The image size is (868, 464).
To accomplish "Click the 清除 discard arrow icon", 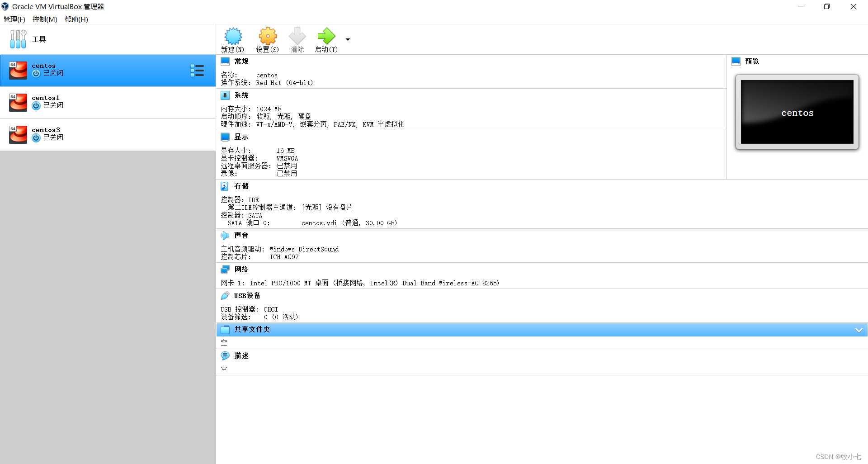I will point(297,36).
